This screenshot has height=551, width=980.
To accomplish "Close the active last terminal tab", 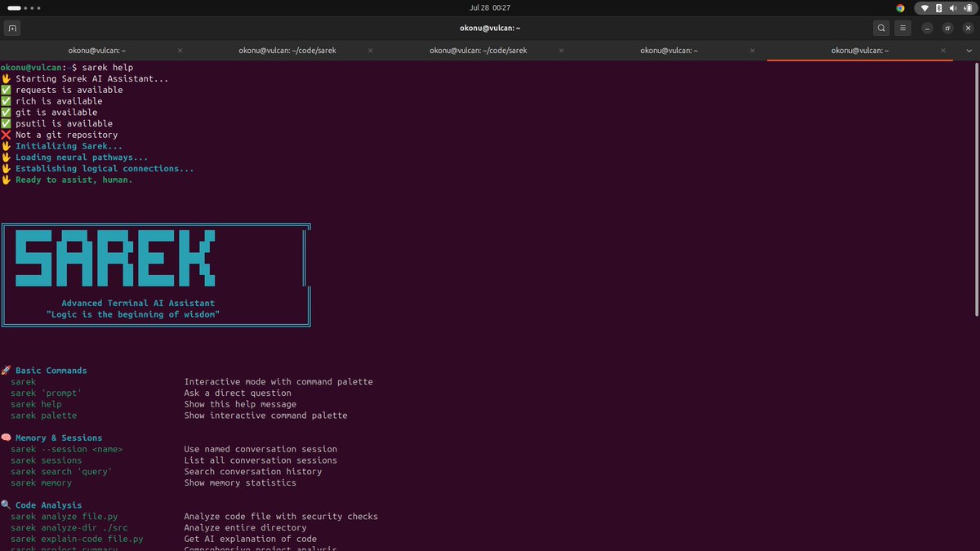I will click(944, 51).
